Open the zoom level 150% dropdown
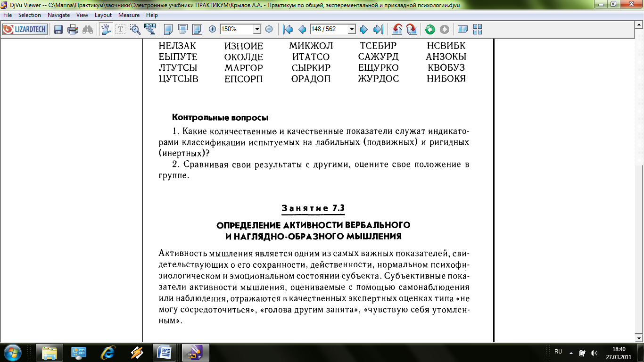 click(257, 29)
